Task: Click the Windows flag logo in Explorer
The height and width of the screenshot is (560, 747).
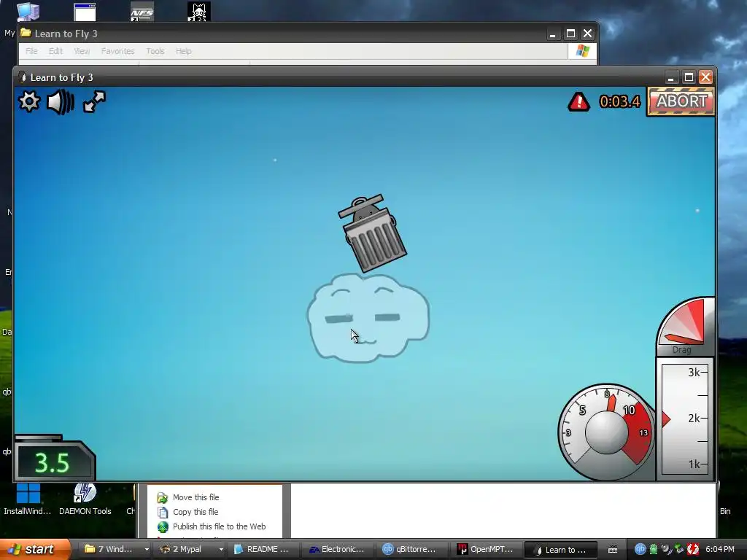Action: pyautogui.click(x=582, y=51)
